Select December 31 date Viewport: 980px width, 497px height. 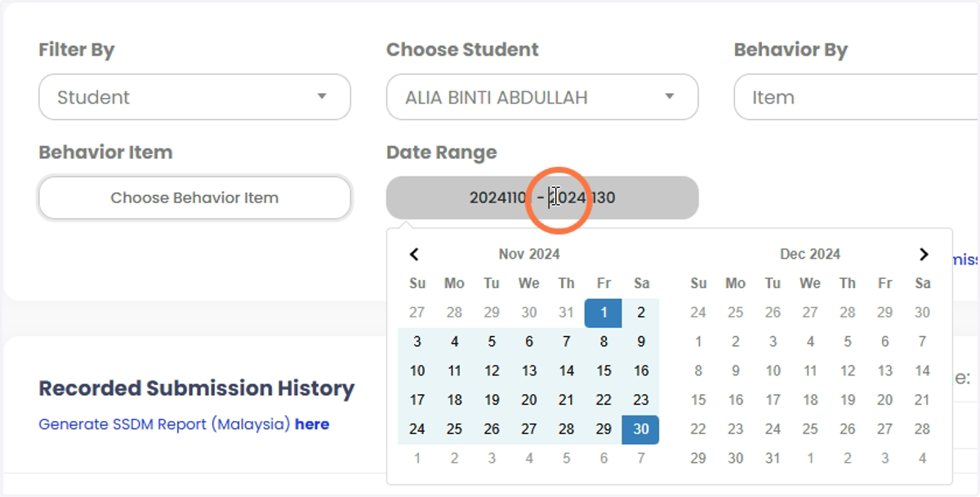point(773,459)
